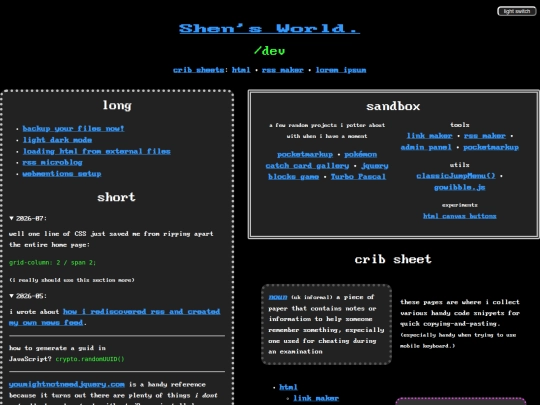Open link maker in crib sheet list
Image resolution: width=540 pixels, height=405 pixels.
(x=316, y=398)
